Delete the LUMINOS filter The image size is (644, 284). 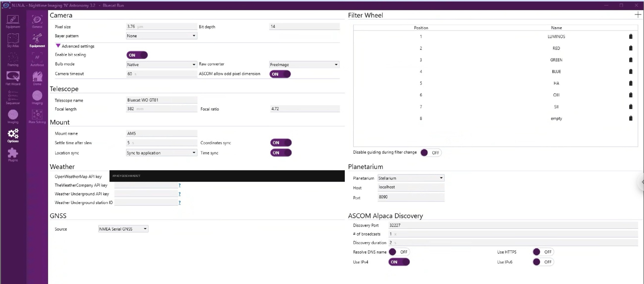click(631, 37)
